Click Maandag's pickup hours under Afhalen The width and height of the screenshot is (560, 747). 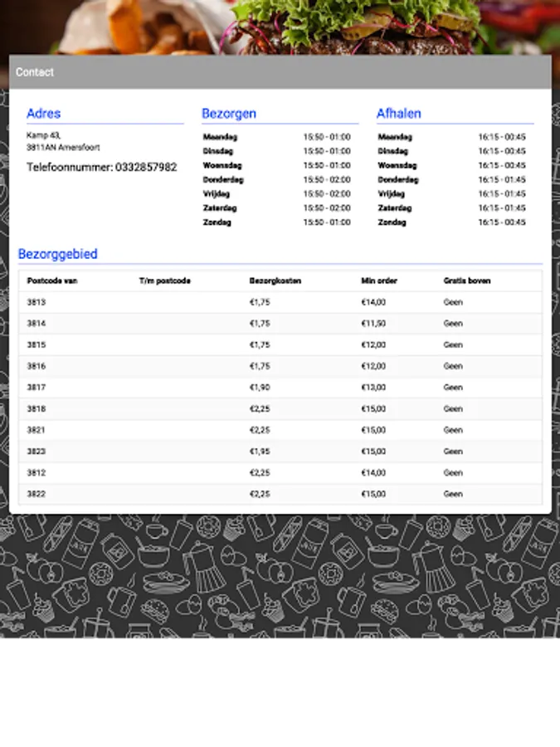pyautogui.click(x=502, y=137)
